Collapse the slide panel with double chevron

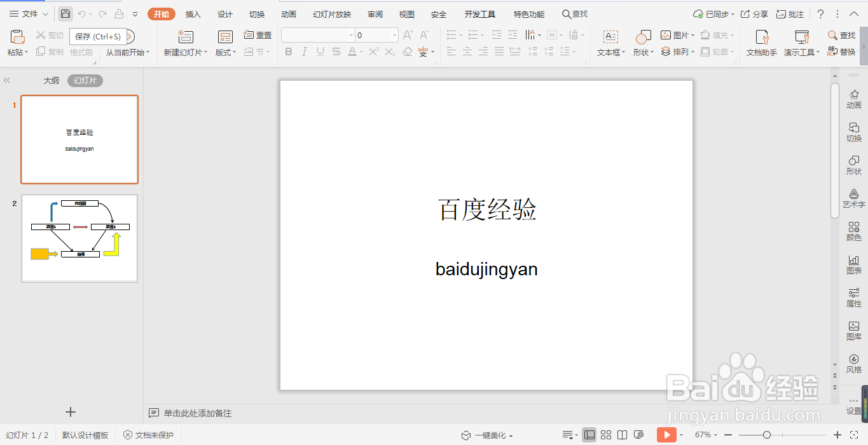point(7,81)
